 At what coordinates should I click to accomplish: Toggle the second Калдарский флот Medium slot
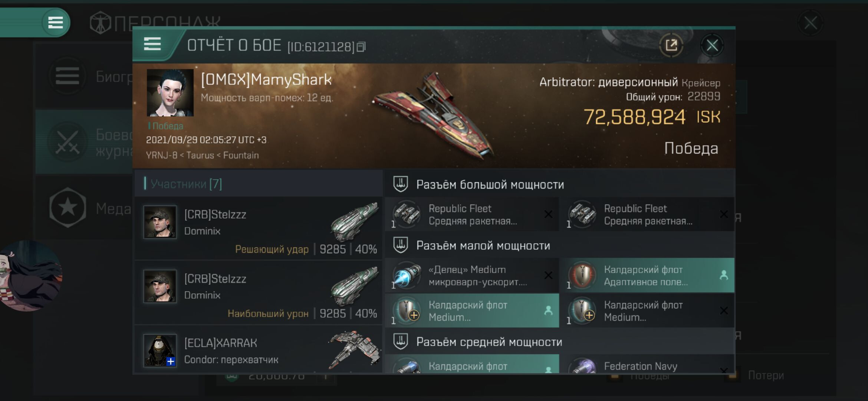point(647,311)
